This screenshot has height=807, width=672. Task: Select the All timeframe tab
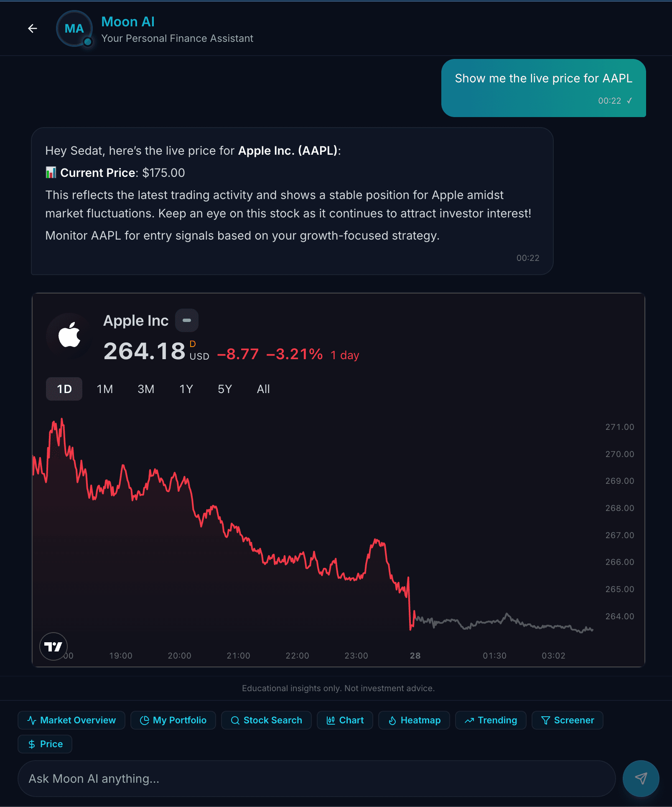pyautogui.click(x=262, y=389)
